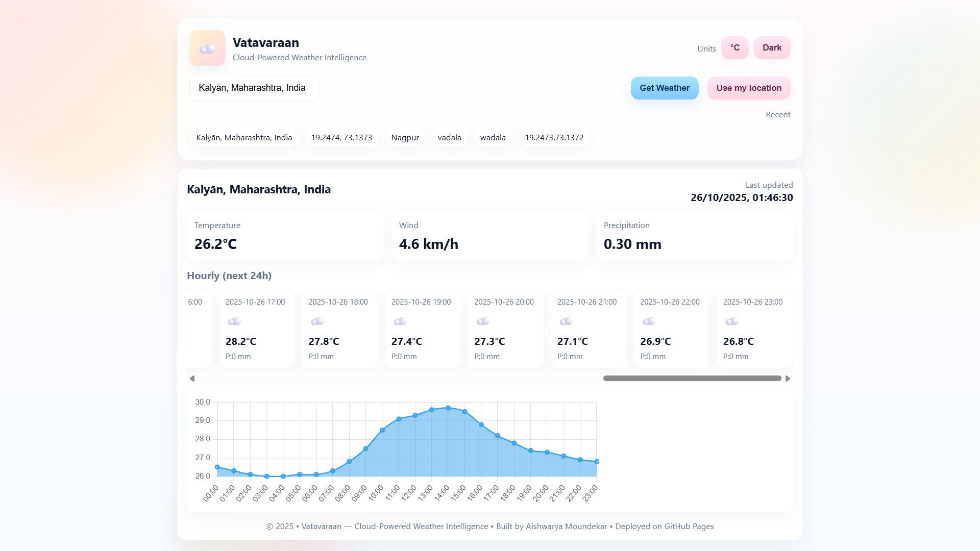
Task: Enable Dark mode
Action: (x=772, y=47)
